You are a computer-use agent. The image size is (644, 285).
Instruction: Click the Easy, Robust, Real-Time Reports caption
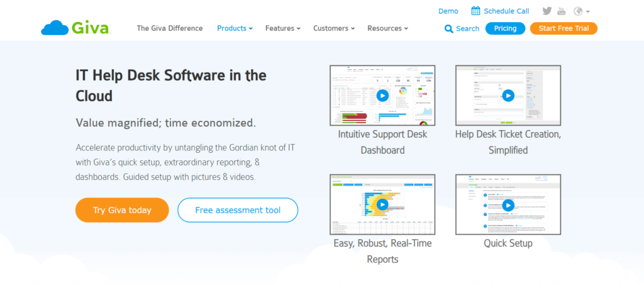point(382,251)
